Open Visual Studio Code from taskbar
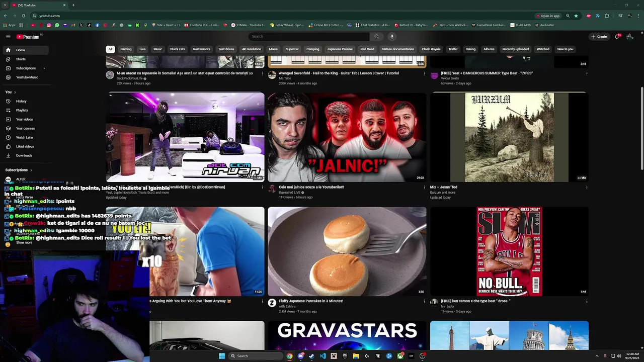Screen dimensions: 644x362 [323, 356]
